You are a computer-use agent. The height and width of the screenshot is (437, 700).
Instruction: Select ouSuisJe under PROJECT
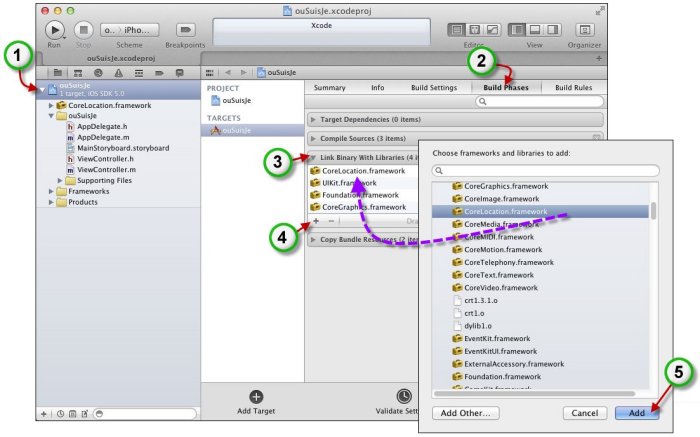237,100
